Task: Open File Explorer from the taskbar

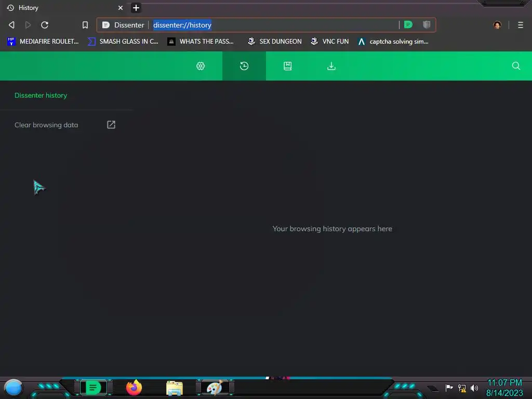Action: [x=175, y=388]
